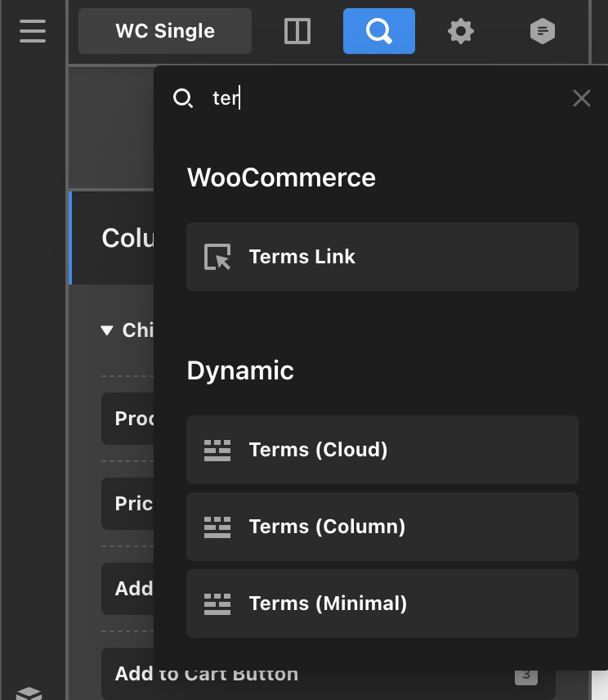Click the WC Single template button
This screenshot has height=700, width=608.
(x=164, y=31)
